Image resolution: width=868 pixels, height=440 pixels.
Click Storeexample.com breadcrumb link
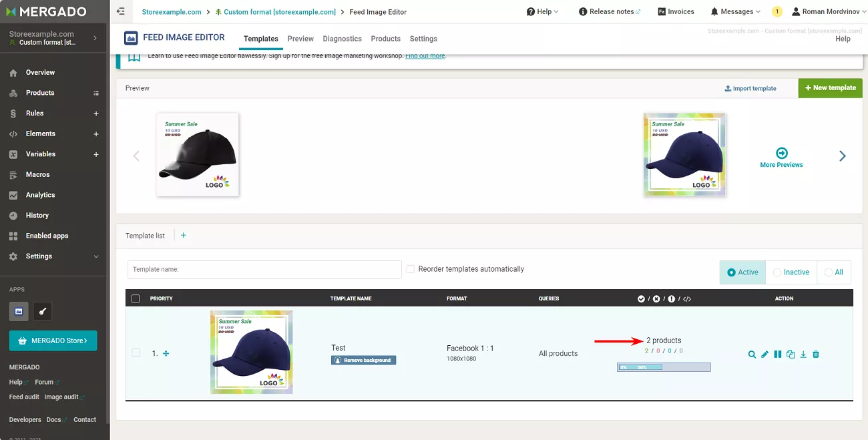(x=172, y=12)
